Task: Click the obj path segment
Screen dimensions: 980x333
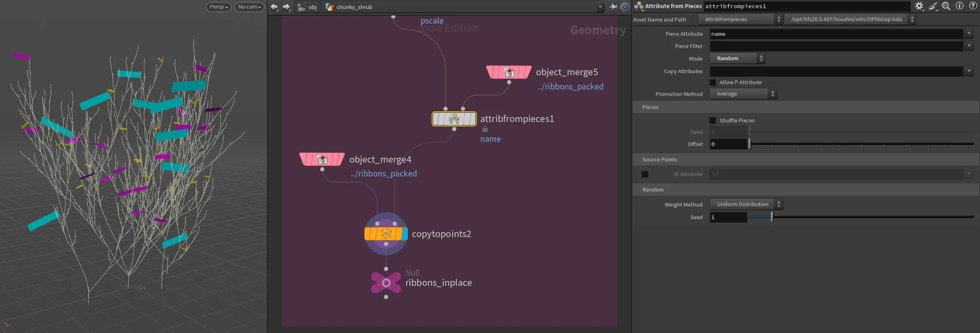Action: coord(312,7)
